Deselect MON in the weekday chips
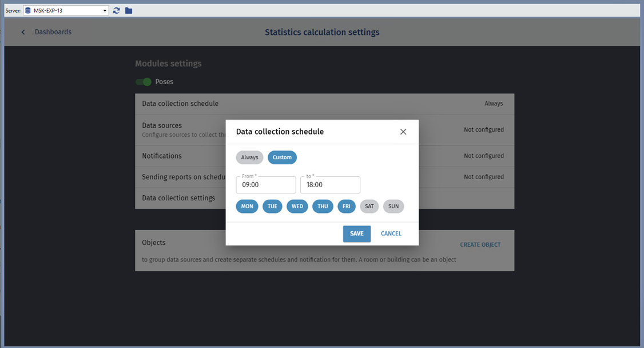The image size is (644, 348). pos(247,206)
